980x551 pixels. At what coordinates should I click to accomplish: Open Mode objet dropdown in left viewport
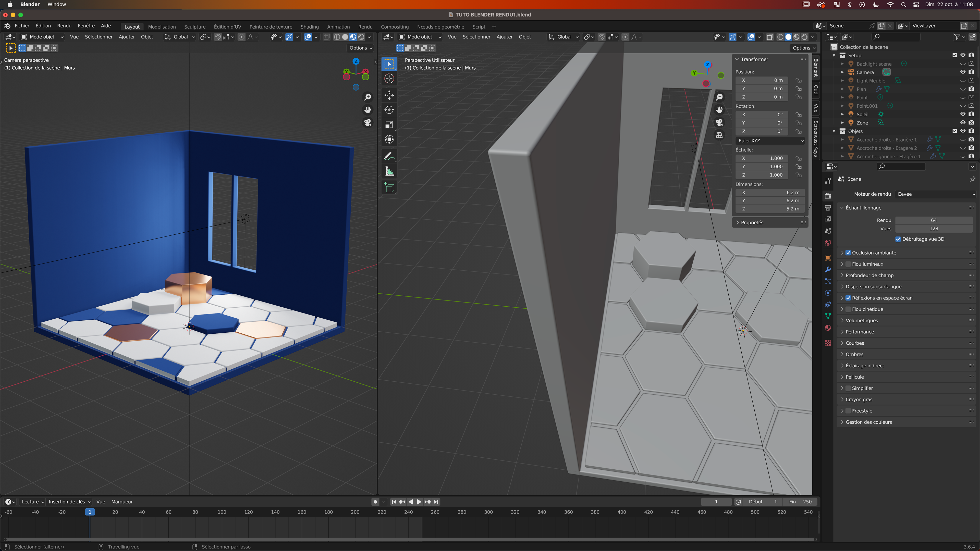[42, 37]
